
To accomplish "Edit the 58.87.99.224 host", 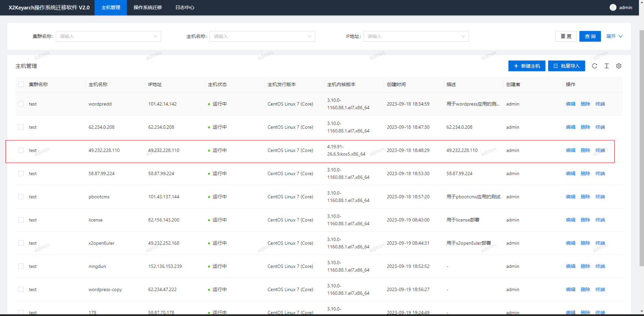I will 570,174.
